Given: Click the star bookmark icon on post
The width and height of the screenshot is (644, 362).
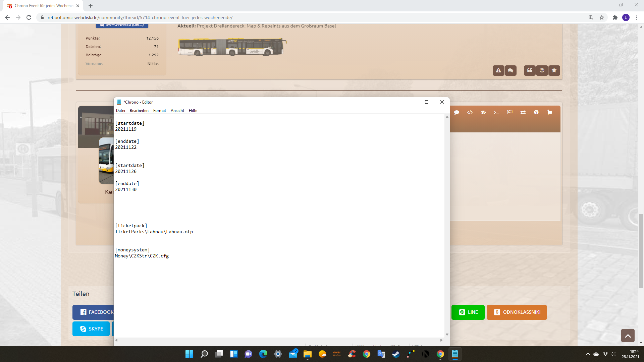Looking at the screenshot, I should [x=554, y=70].
